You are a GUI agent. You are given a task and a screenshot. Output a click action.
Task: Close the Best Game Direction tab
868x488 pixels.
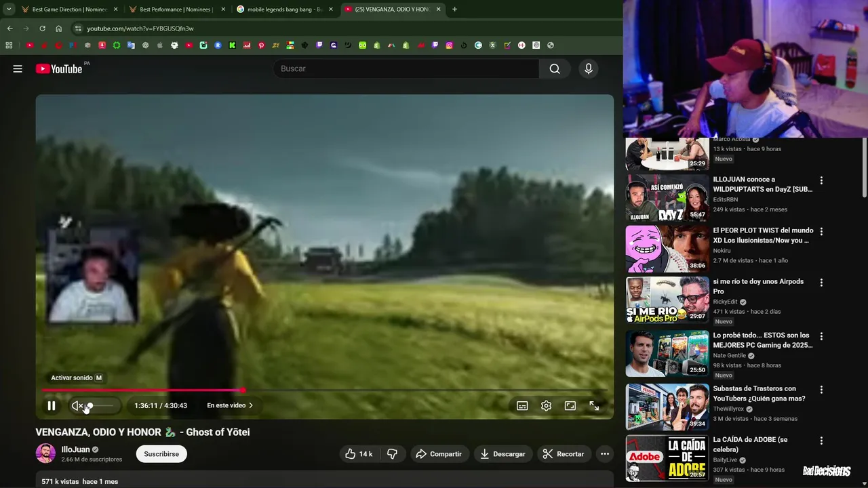(115, 9)
